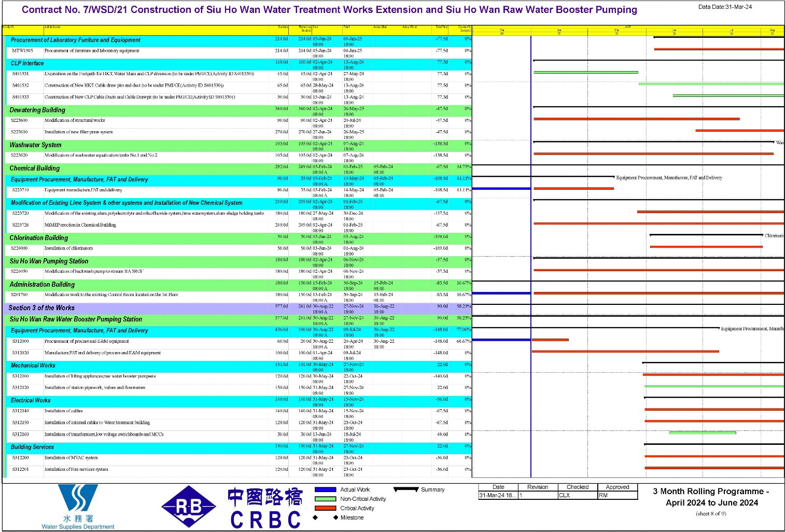Click activity name M&E erection in Chemical Building
This screenshot has width=786, height=532.
point(80,225)
